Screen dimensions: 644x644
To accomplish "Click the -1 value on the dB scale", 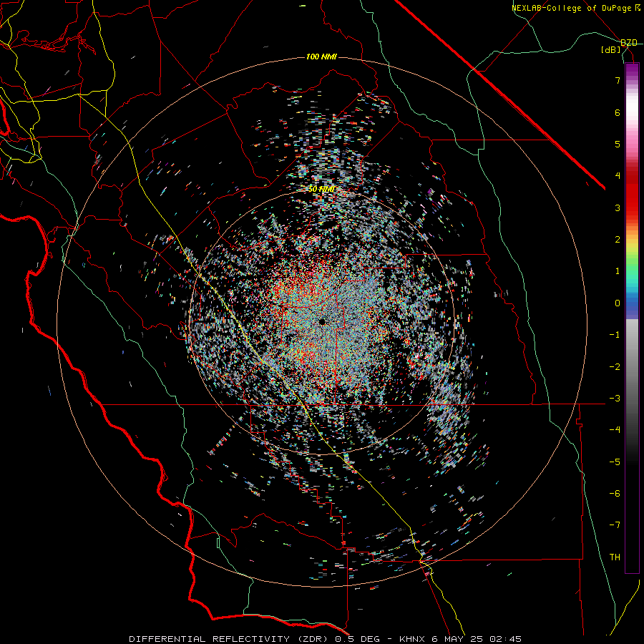I will click(615, 335).
